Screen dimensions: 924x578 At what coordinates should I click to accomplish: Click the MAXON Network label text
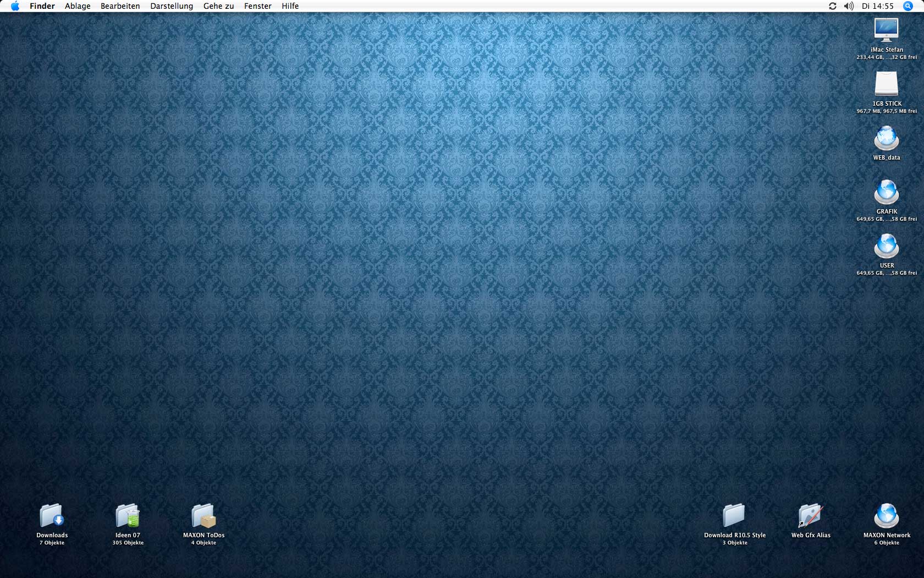(x=887, y=535)
